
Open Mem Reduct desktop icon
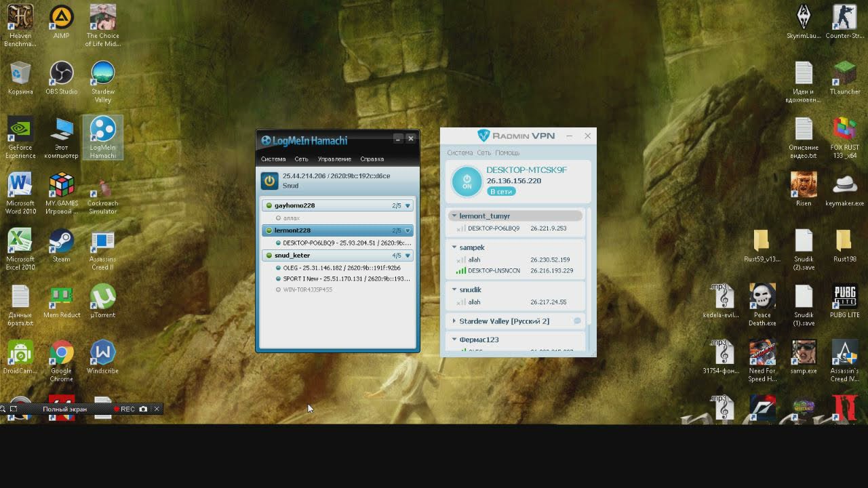(61, 302)
